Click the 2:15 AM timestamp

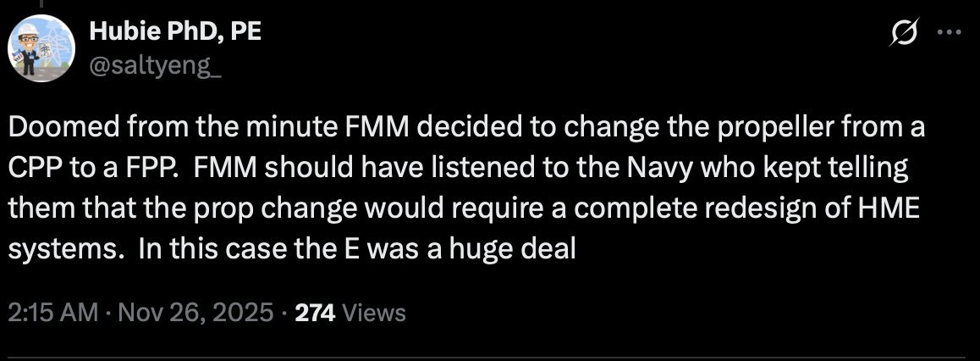52,313
